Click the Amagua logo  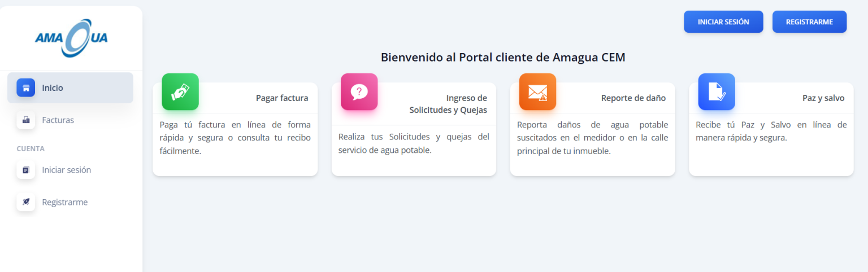point(71,38)
